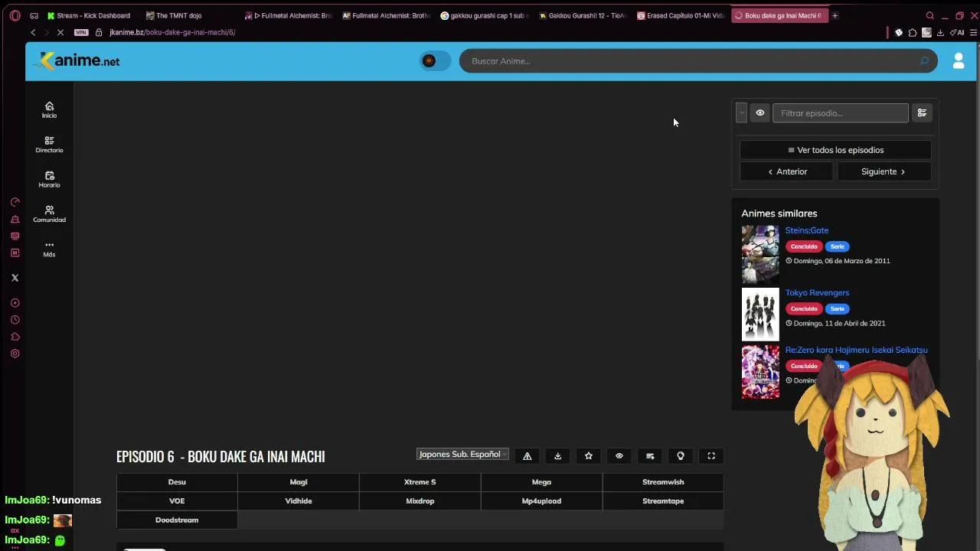Open the Japones Sub. Español language dropdown
The width and height of the screenshot is (980, 551).
[462, 455]
